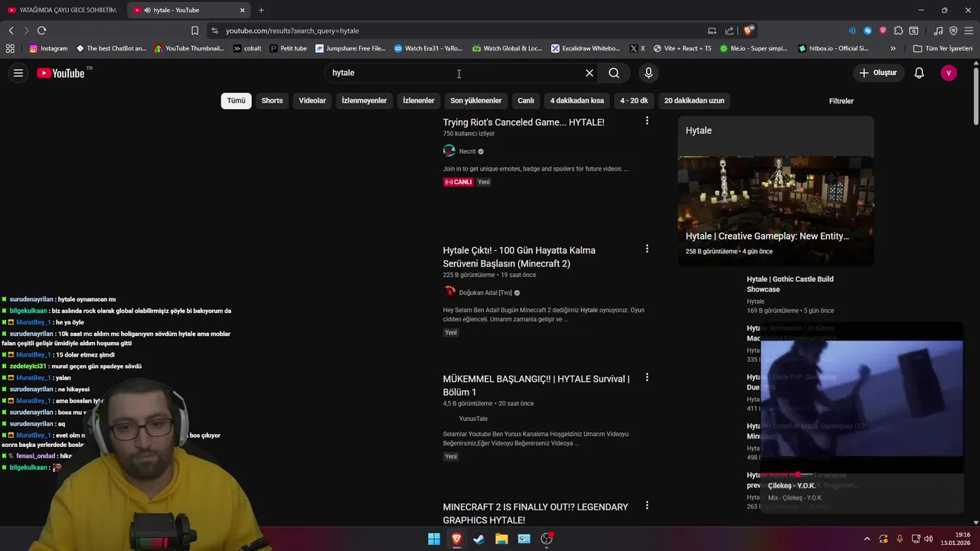Bookmark this page from the address bar
This screenshot has height=551, width=980.
click(x=194, y=31)
